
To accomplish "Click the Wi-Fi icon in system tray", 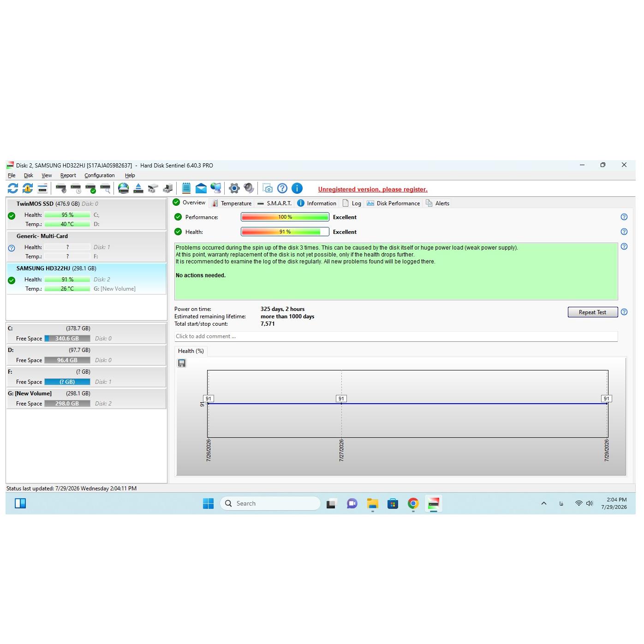I will click(x=578, y=503).
